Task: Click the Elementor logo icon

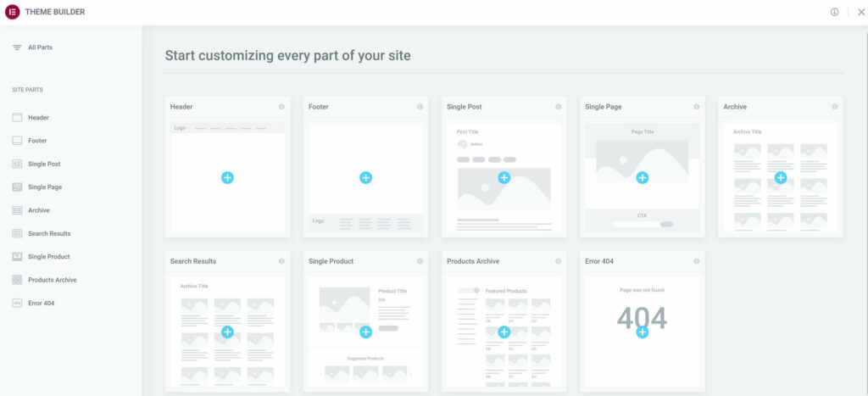Action: point(12,12)
